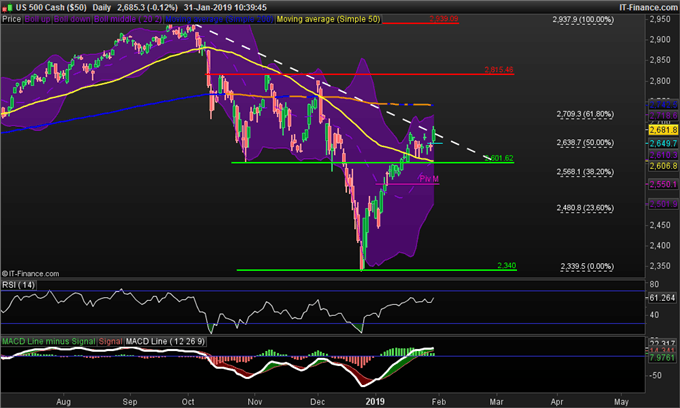680x408 pixels.
Task: Click the 2,685.3 (-0.12%) price readout
Action: (x=147, y=7)
